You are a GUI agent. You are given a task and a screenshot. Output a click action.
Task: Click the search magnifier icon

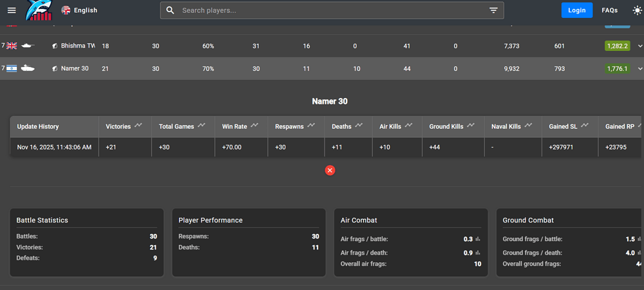pyautogui.click(x=170, y=10)
